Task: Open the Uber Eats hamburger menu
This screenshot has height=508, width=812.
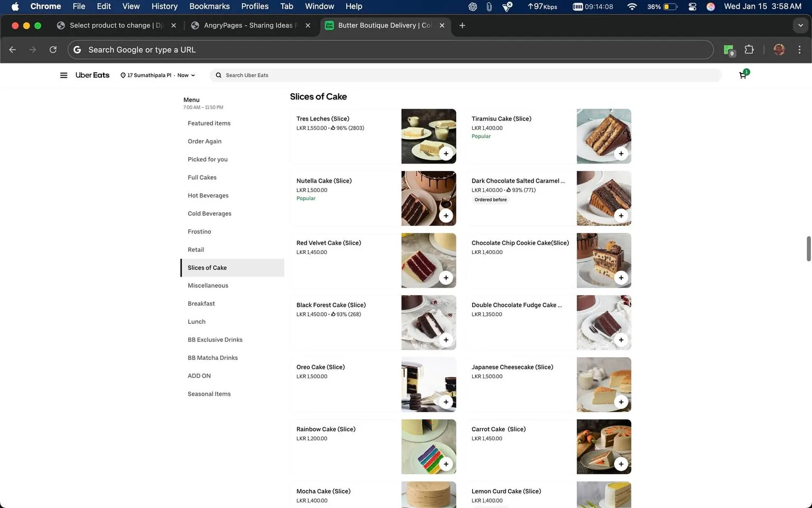Action: click(x=63, y=75)
